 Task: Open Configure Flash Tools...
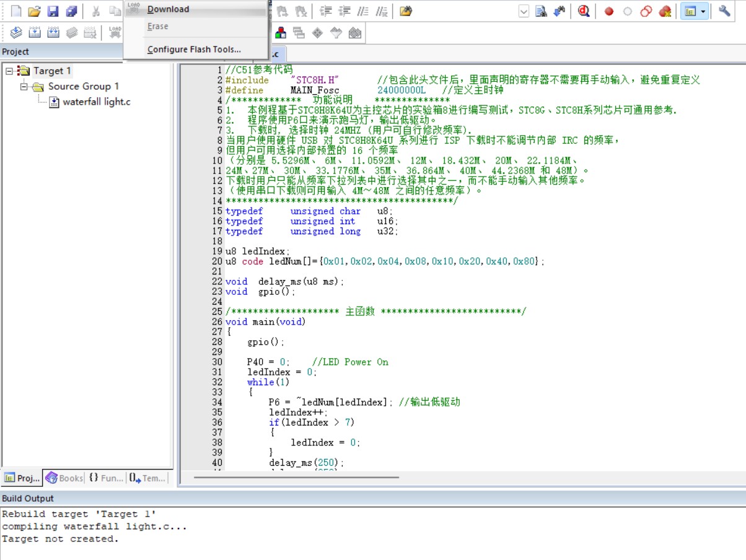click(x=194, y=50)
